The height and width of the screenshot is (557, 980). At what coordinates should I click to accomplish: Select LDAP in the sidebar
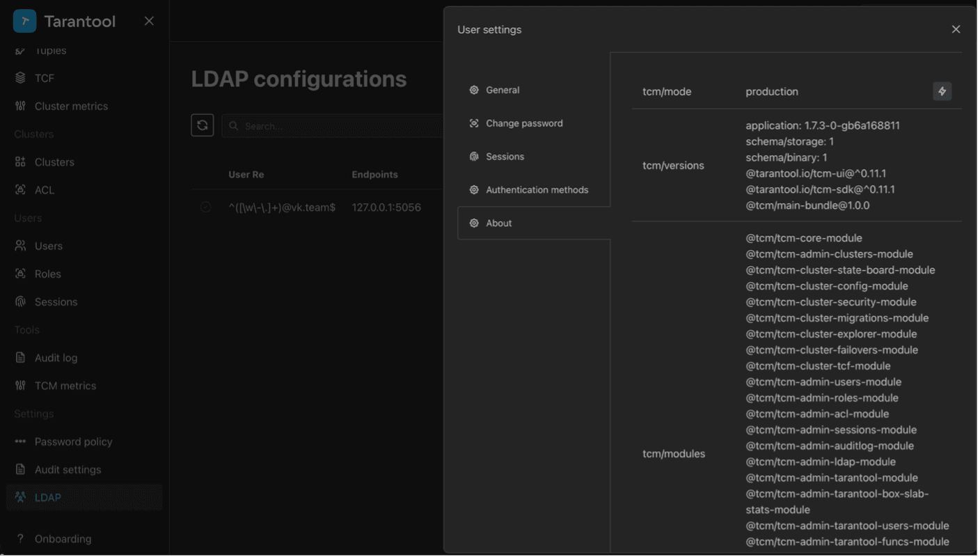(84, 497)
